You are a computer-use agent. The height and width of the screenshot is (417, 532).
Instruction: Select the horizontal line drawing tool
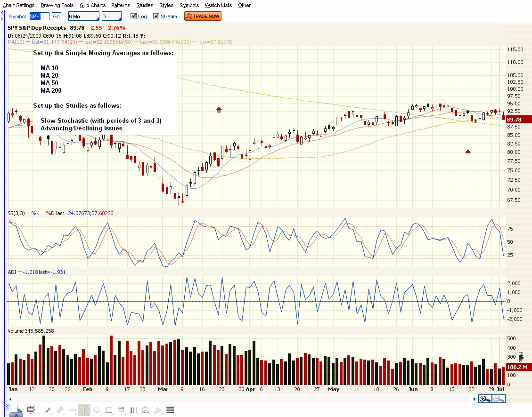(x=72, y=410)
